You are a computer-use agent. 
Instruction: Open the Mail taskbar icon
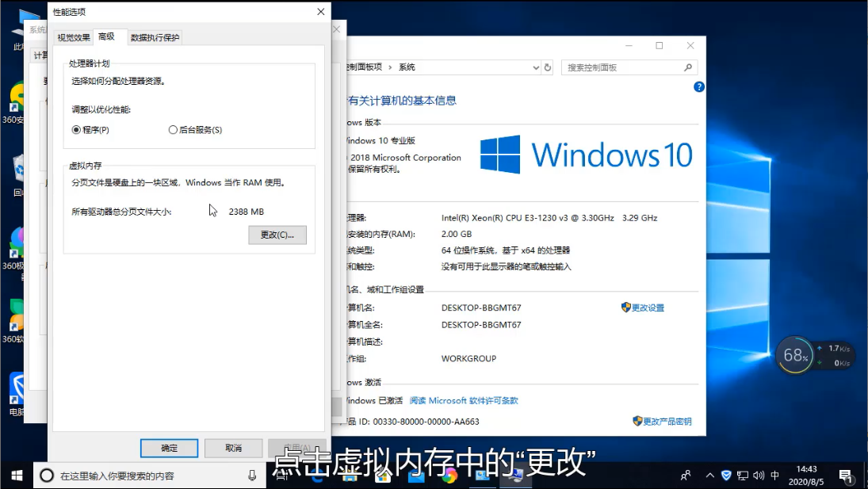pos(415,476)
